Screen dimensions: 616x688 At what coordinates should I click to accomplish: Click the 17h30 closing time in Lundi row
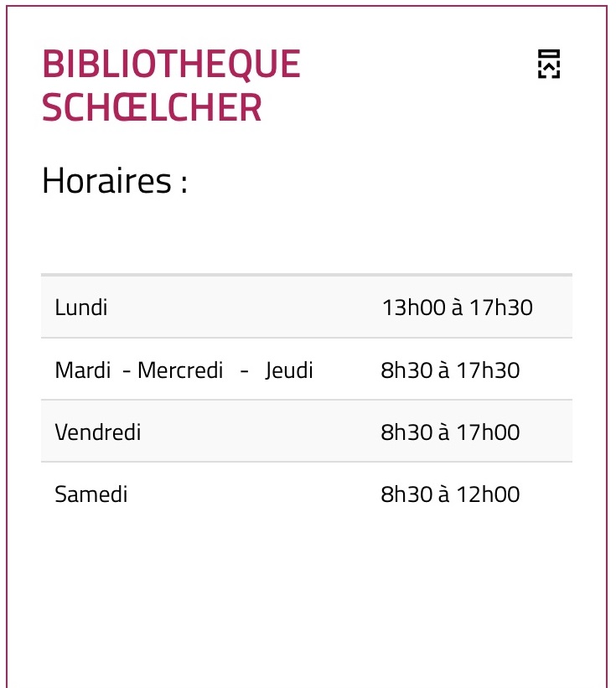click(x=501, y=308)
